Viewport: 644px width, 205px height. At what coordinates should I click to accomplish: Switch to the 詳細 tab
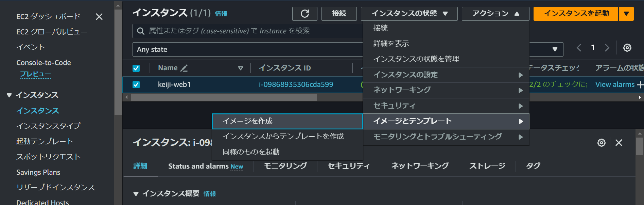[140, 166]
